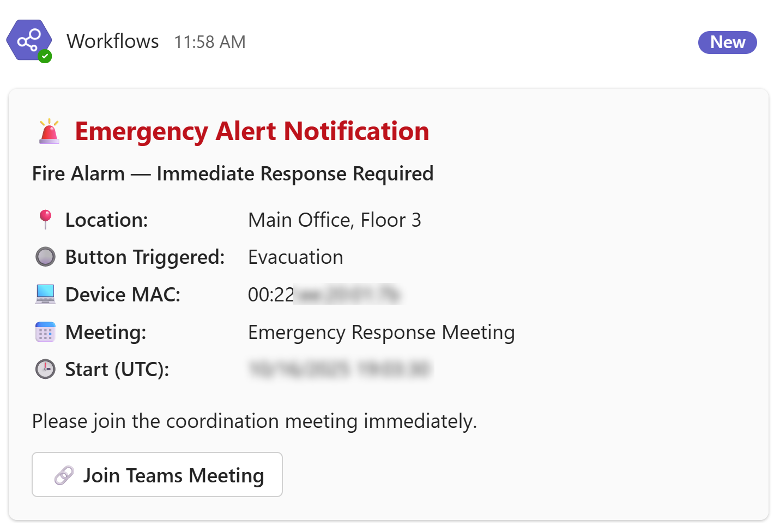The width and height of the screenshot is (774, 532).
Task: Open the Join Teams Meeting button
Action: click(157, 475)
